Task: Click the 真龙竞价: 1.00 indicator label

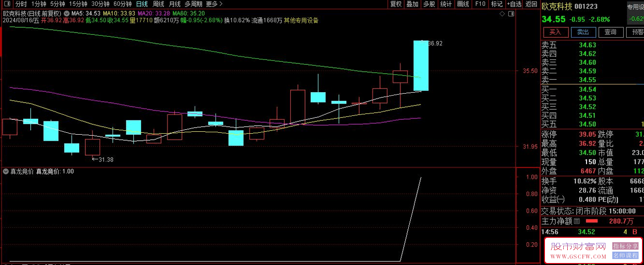Action: point(55,171)
